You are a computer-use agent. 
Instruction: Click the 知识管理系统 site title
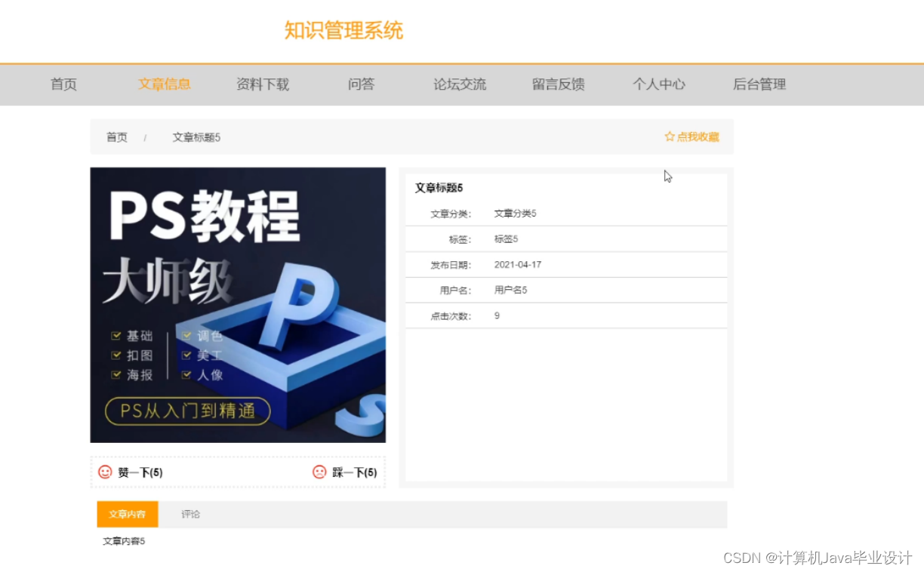pyautogui.click(x=343, y=30)
